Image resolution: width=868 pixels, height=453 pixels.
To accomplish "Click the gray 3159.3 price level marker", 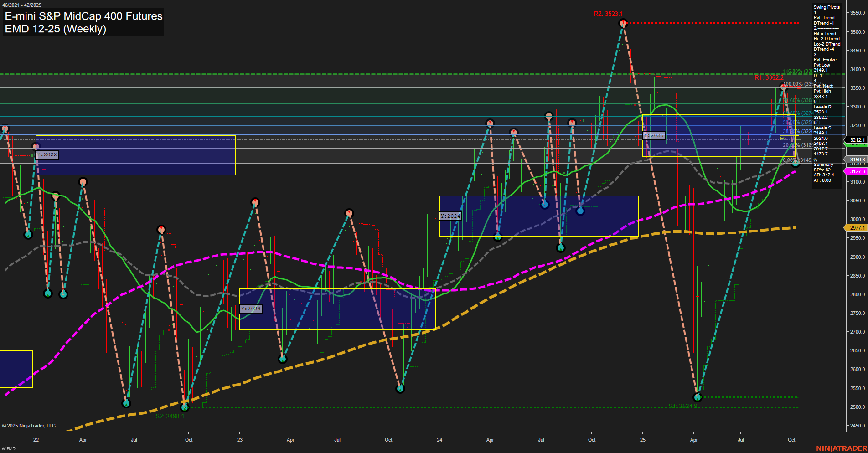I will point(856,159).
